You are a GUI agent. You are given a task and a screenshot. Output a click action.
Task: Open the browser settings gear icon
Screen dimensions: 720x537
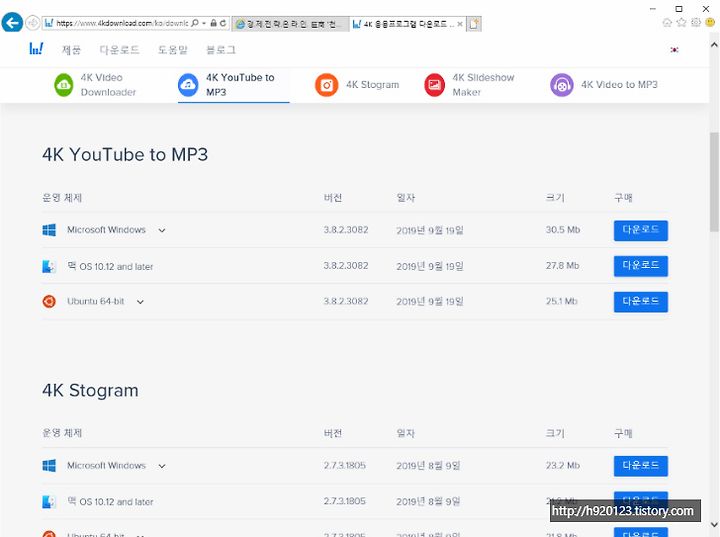click(x=696, y=23)
